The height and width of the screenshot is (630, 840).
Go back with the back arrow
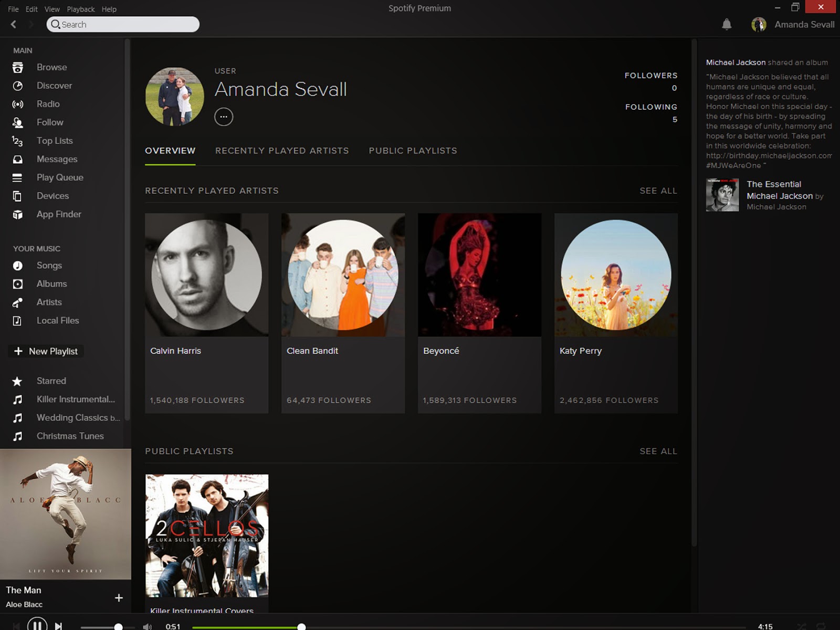point(14,24)
